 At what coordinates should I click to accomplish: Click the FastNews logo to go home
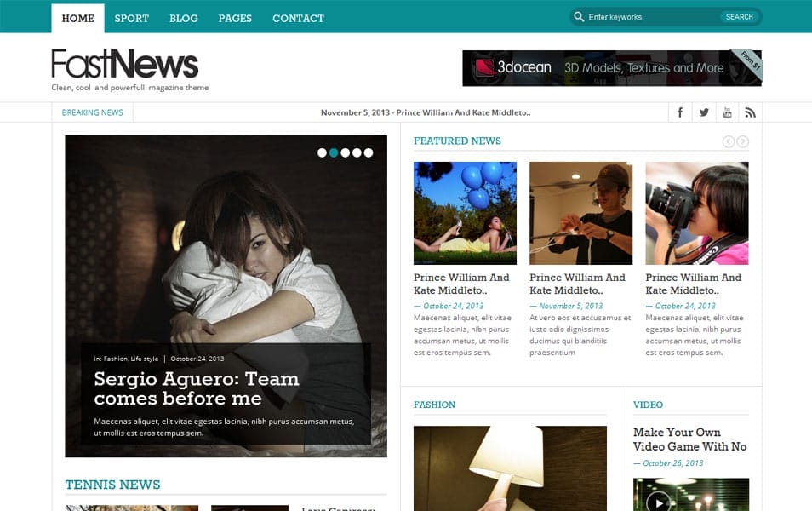tap(124, 64)
